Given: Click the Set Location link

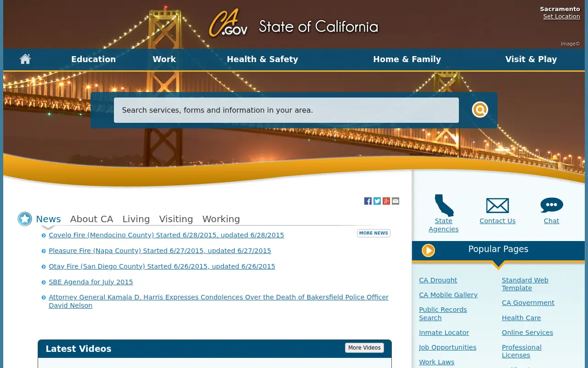Looking at the screenshot, I should [561, 17].
